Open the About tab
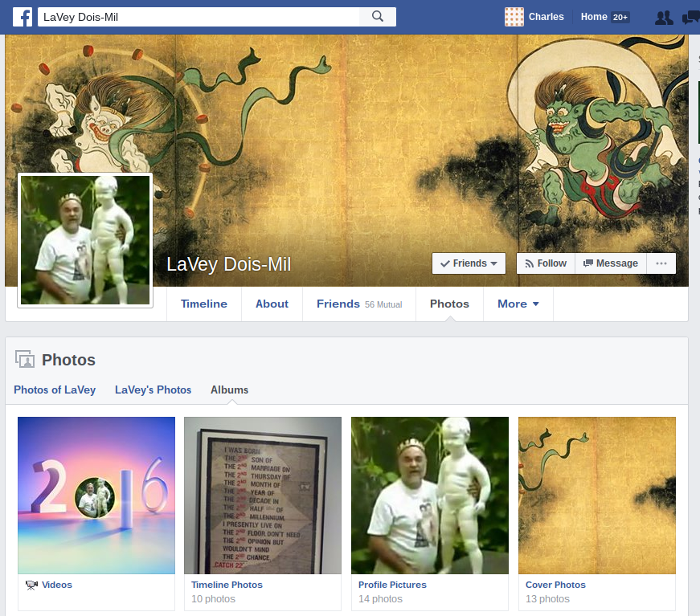The image size is (700, 616). (272, 304)
